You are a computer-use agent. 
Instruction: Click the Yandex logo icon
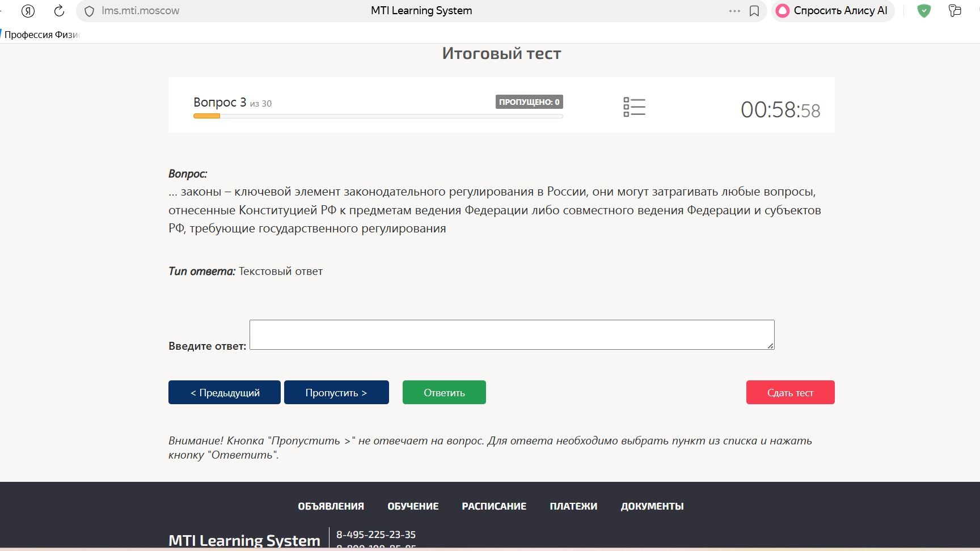pyautogui.click(x=28, y=11)
